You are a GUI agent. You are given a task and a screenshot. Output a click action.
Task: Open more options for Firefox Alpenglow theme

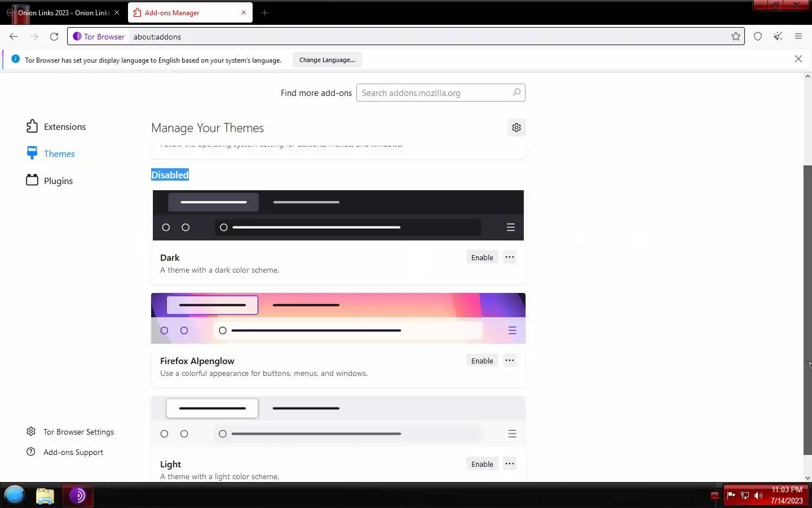point(510,361)
